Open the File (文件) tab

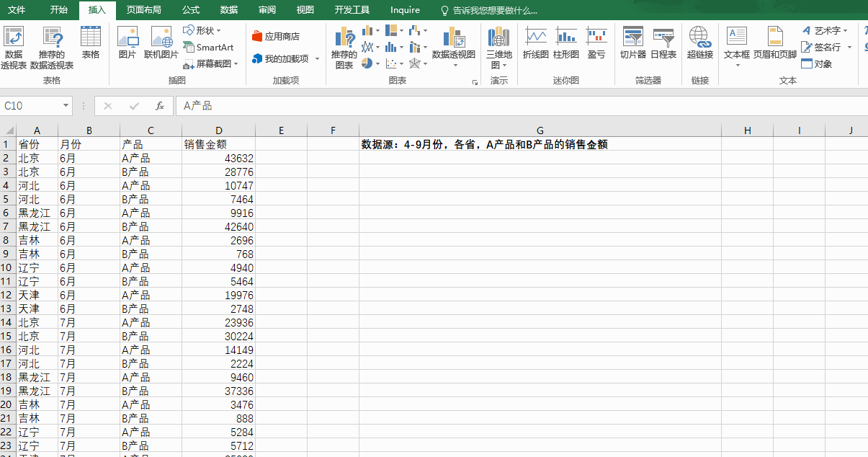pos(17,10)
